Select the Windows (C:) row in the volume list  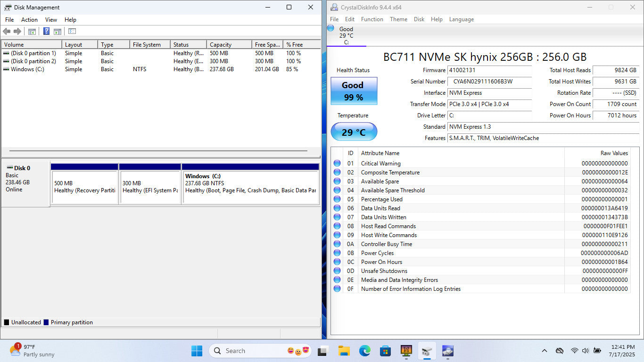[27, 69]
